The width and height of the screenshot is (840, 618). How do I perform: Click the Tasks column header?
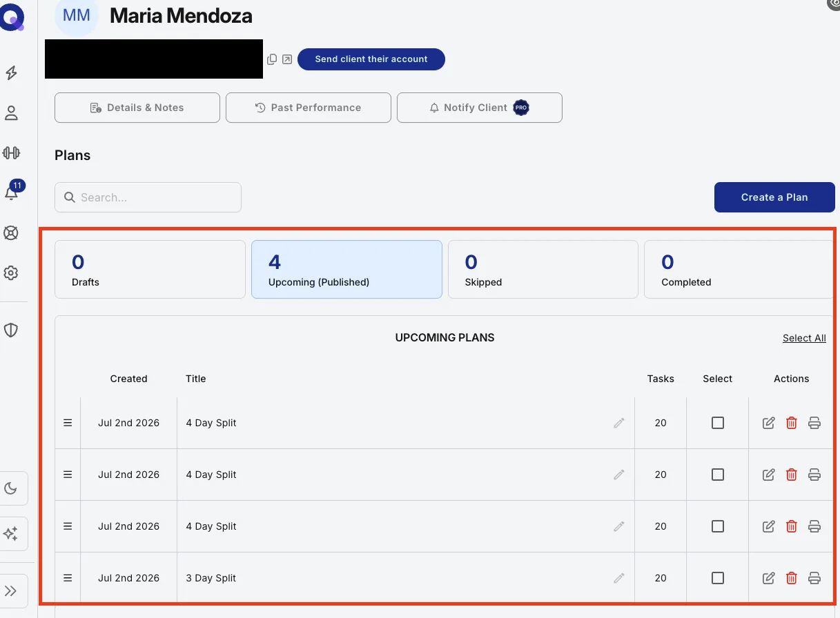coord(661,379)
